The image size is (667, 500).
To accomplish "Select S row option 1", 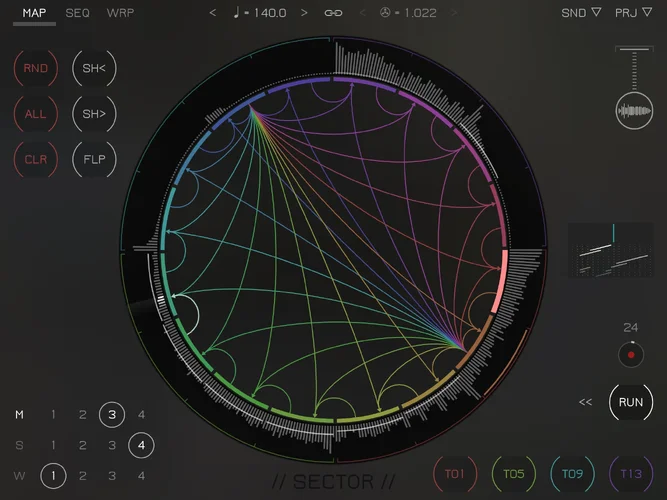I will point(53,445).
